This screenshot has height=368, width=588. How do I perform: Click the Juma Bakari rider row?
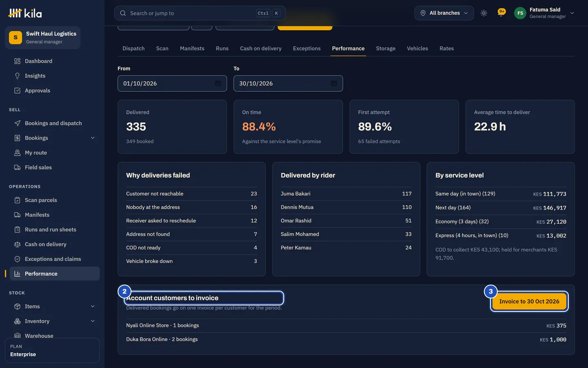[x=346, y=194]
